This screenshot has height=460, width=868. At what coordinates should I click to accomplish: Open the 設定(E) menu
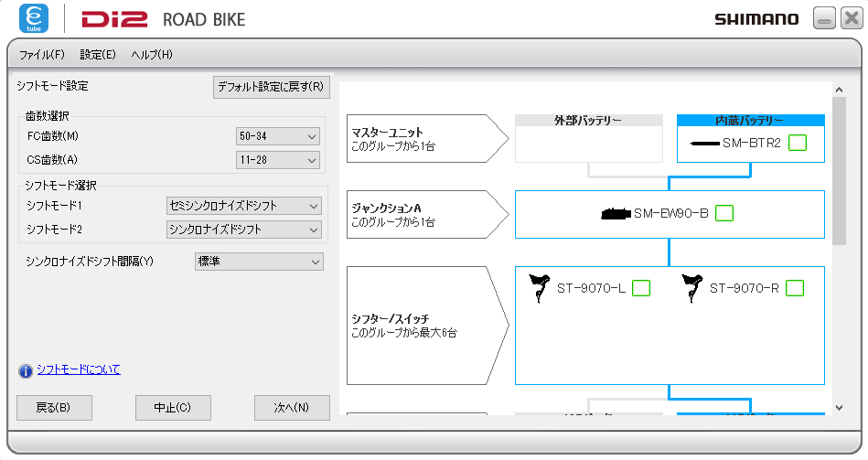pos(98,54)
